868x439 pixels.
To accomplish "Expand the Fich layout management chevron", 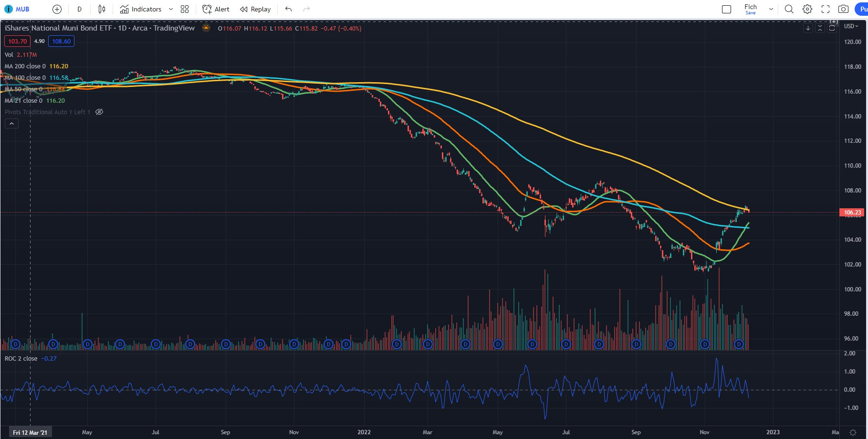I will tap(771, 9).
